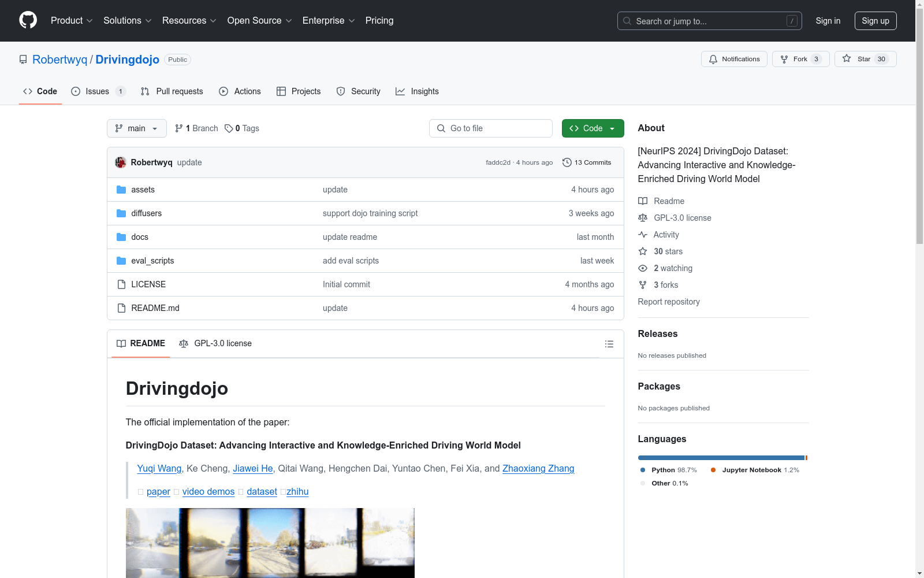Open the paper link

[158, 491]
